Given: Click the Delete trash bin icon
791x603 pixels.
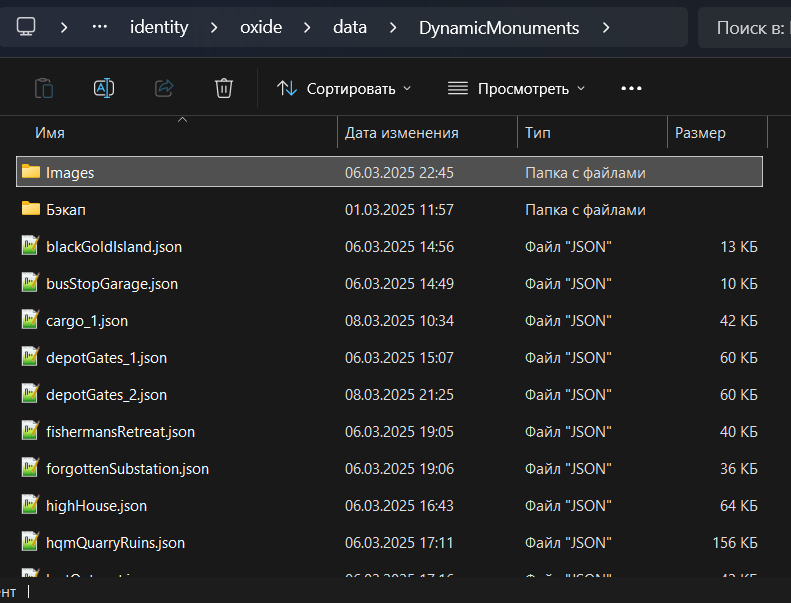Looking at the screenshot, I should [x=224, y=88].
